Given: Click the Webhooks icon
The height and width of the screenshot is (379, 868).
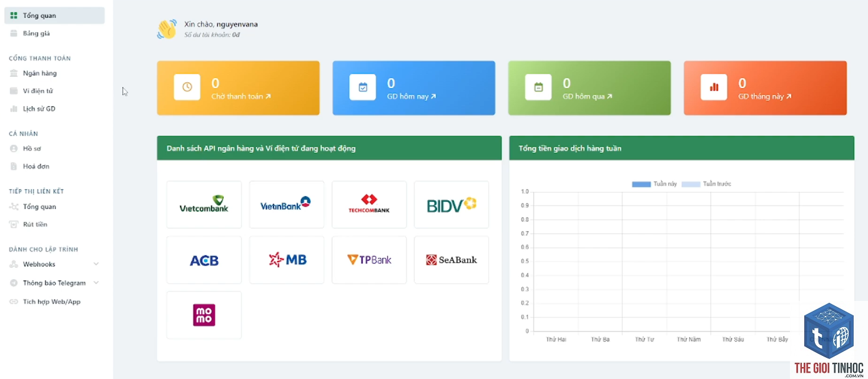Looking at the screenshot, I should coord(14,265).
